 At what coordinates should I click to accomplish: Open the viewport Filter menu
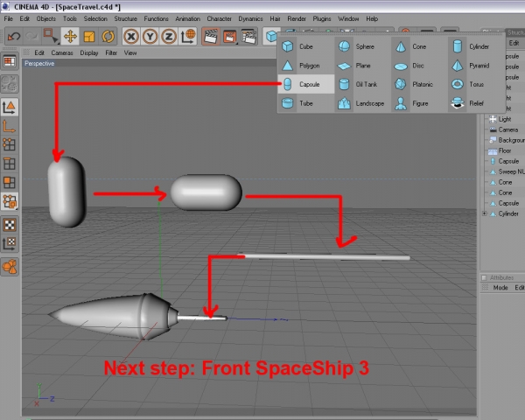111,52
